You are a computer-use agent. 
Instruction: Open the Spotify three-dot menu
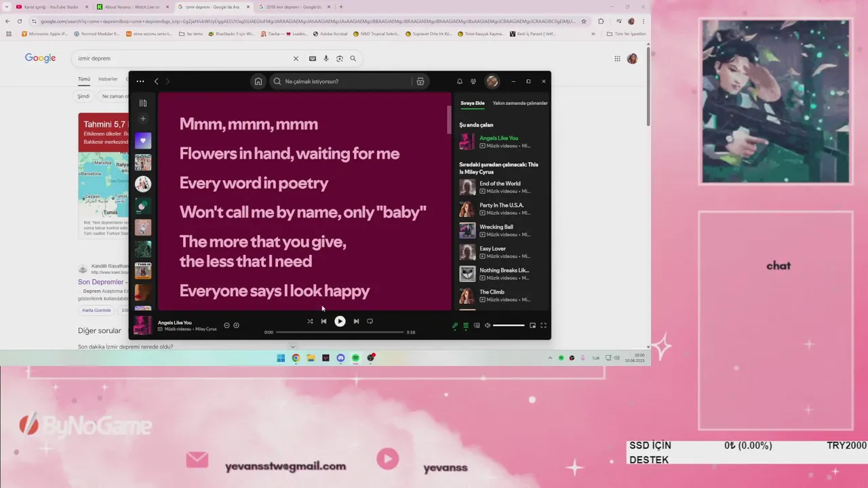click(140, 81)
